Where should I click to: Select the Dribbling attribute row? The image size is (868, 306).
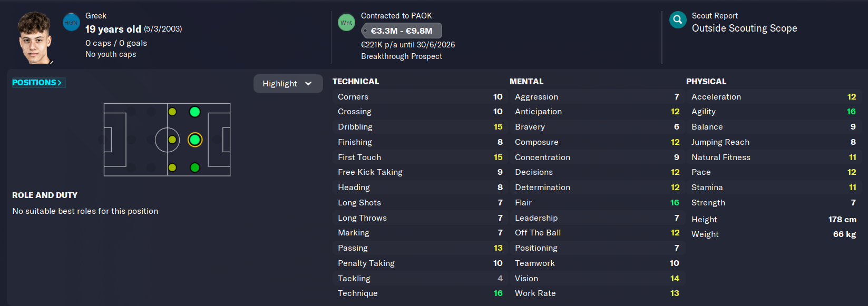(x=420, y=127)
